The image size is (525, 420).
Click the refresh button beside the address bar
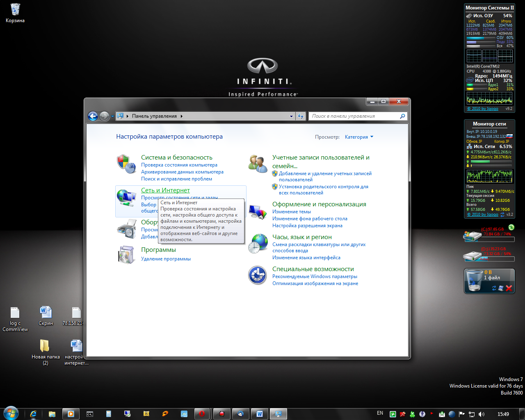coord(301,116)
